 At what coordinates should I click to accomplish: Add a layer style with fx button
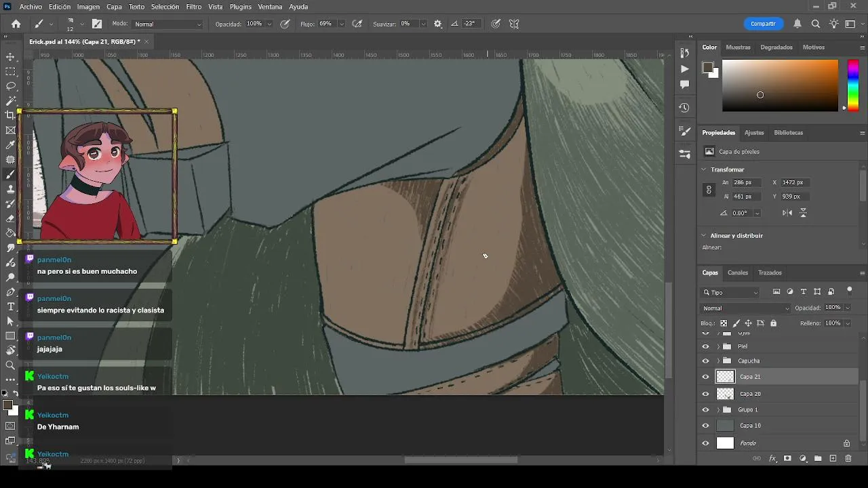[x=772, y=459]
